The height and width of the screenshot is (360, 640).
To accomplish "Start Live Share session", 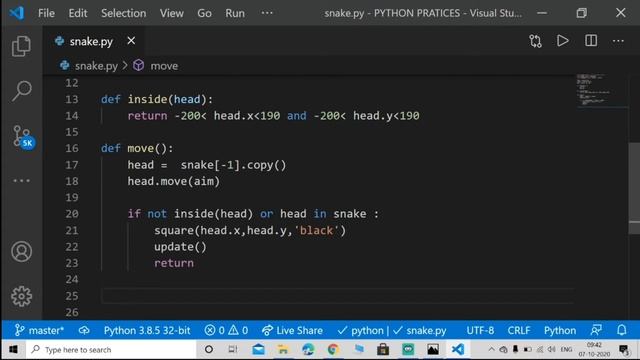I will coord(292,330).
